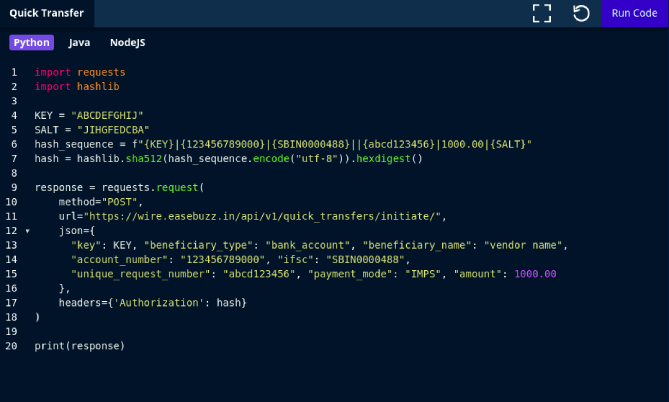Screen dimensions: 669x402
Task: Switch to the NodeJS code tab
Action: tap(129, 43)
